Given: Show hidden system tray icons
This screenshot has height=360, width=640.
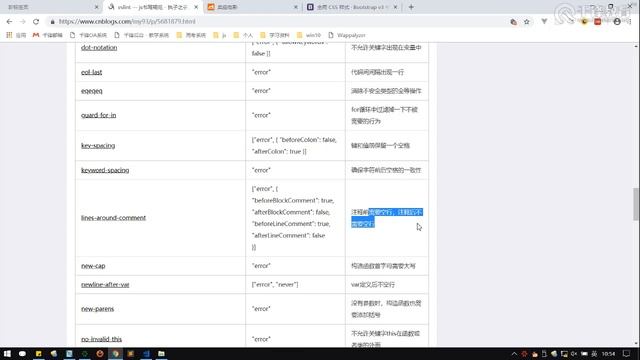Looking at the screenshot, I should click(514, 354).
